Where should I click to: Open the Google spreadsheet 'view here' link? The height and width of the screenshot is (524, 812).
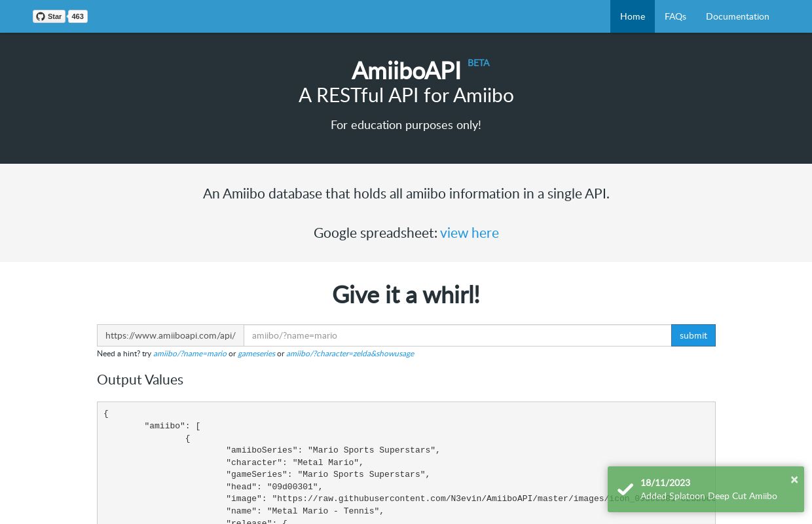[470, 233]
